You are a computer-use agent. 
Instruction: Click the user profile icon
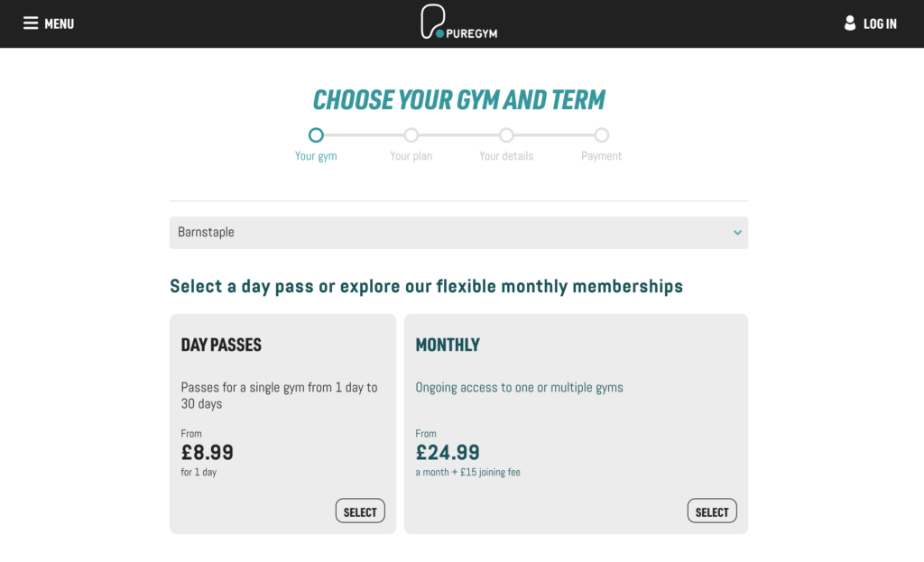click(x=849, y=23)
